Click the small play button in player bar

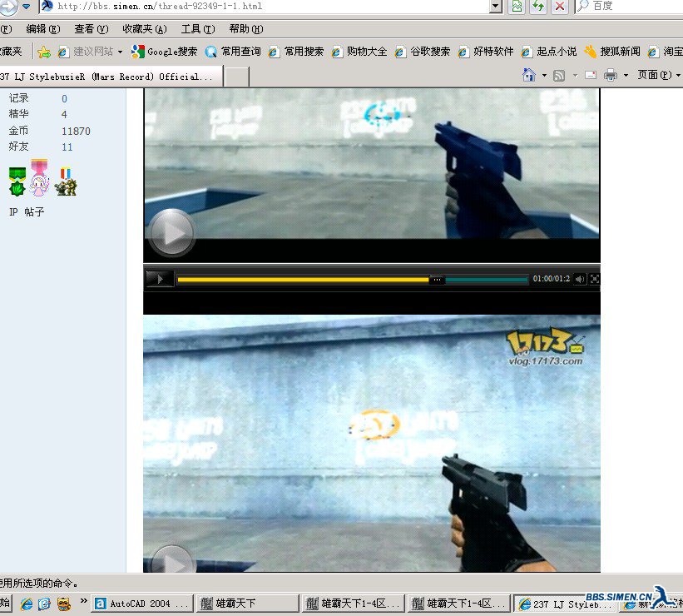point(159,279)
